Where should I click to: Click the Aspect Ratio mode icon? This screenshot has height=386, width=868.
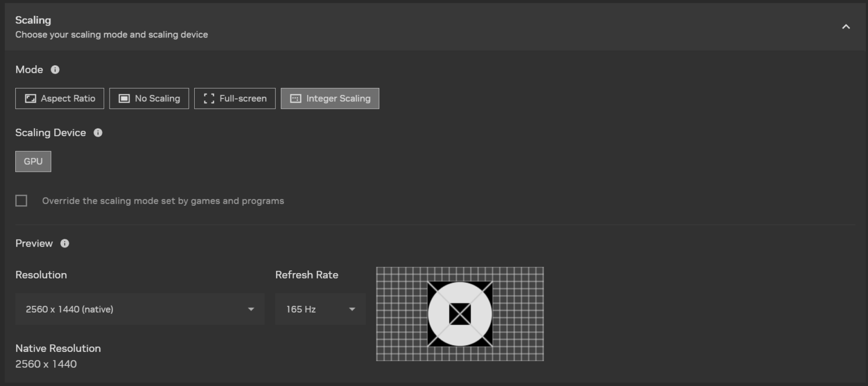[x=31, y=99]
